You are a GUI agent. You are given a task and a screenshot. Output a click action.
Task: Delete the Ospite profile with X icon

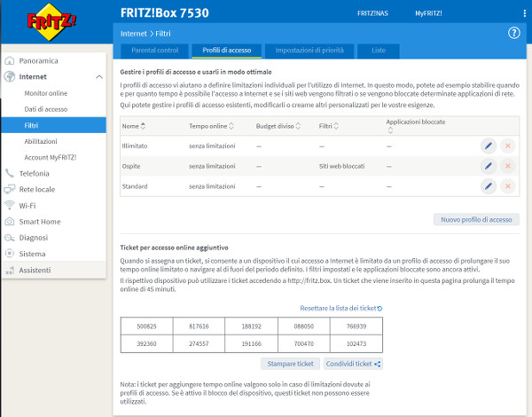click(x=507, y=166)
